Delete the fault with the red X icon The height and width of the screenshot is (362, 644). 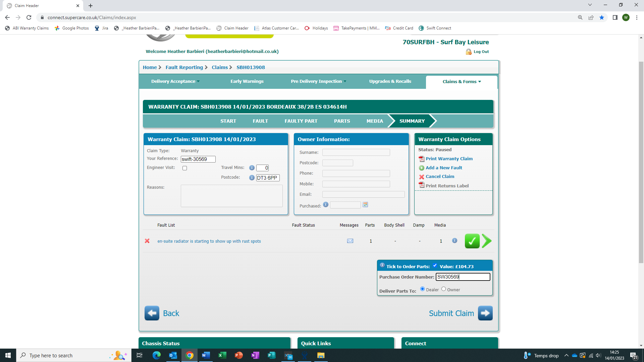[x=147, y=241]
